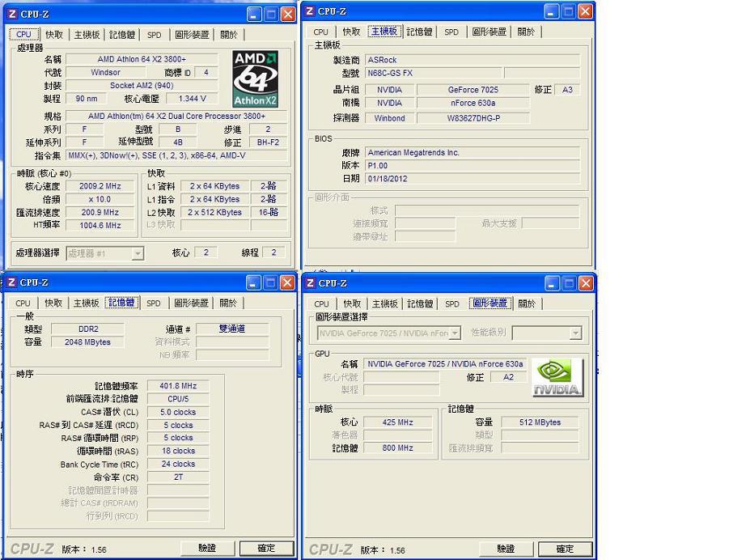Choose 快取 tab in the GPU graphics window

coord(352,303)
